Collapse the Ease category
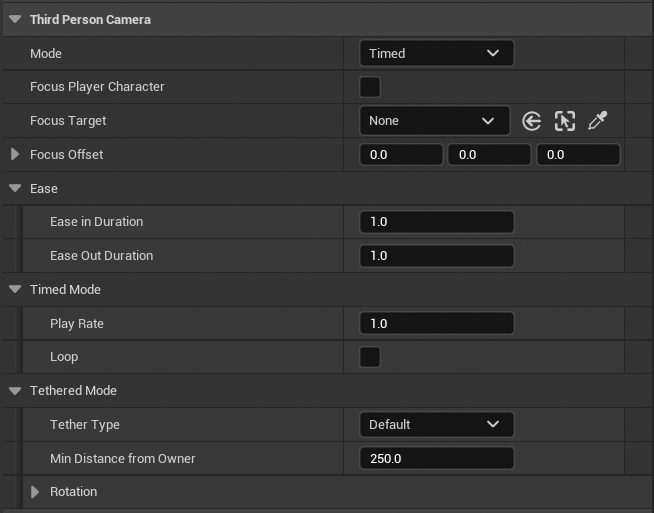The width and height of the screenshot is (654, 513). tap(15, 189)
